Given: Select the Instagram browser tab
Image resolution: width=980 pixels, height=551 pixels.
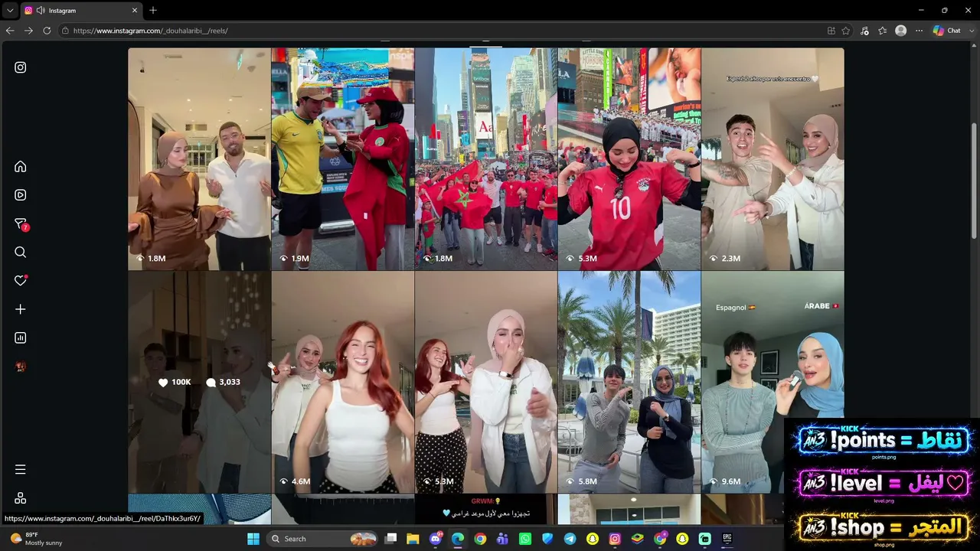Looking at the screenshot, I should pos(81,11).
